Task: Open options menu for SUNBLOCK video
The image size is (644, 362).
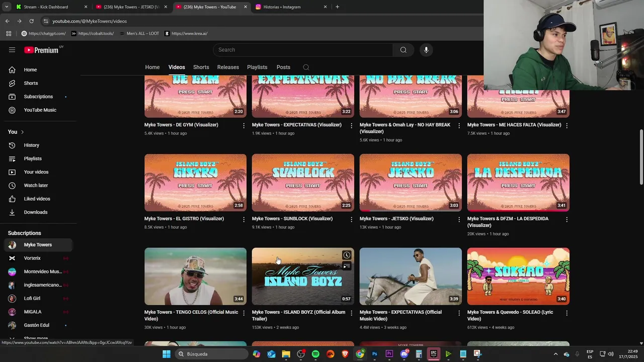Action: (352, 219)
